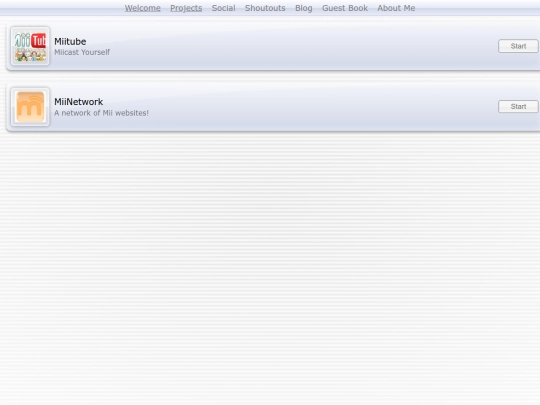Open the Guest Book page
This screenshot has height=405, width=540.
345,8
